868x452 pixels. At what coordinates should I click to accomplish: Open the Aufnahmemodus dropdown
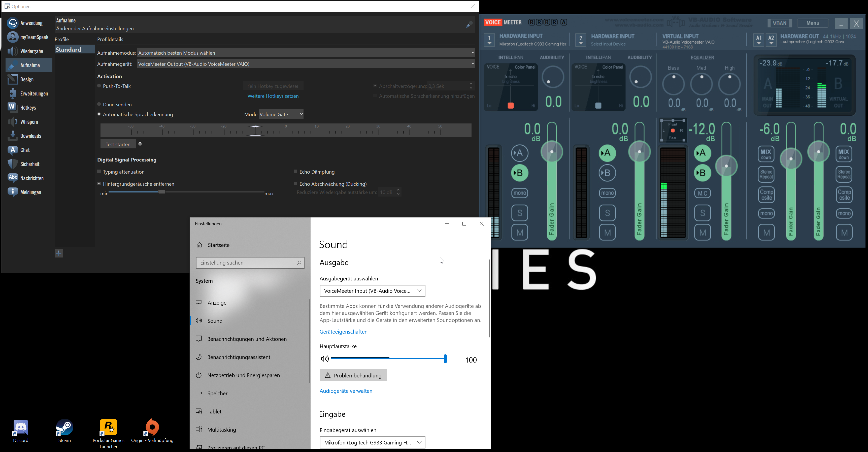tap(306, 53)
